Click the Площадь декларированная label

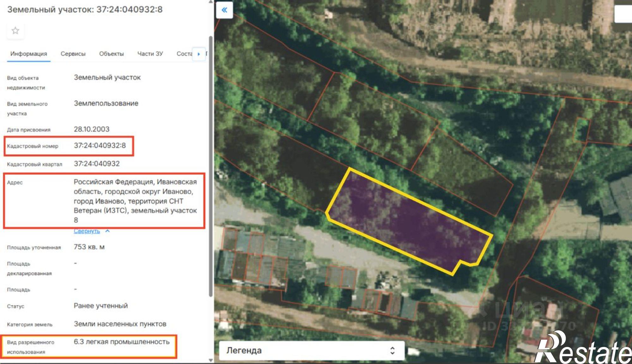29,268
